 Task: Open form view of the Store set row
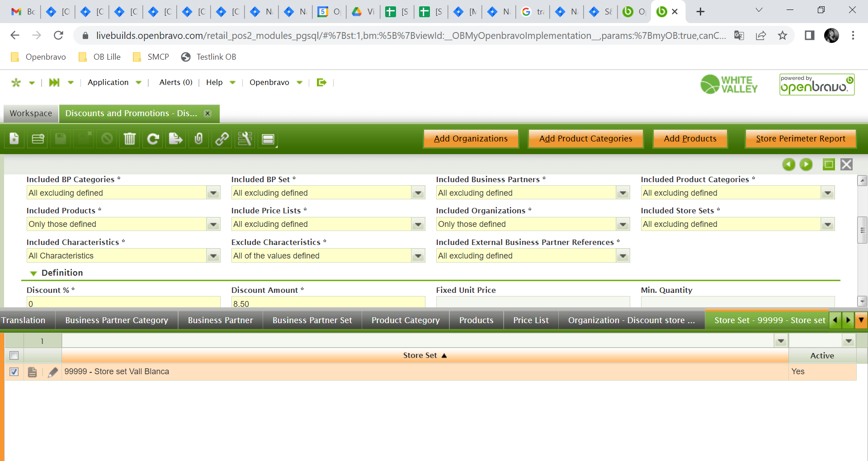point(32,372)
